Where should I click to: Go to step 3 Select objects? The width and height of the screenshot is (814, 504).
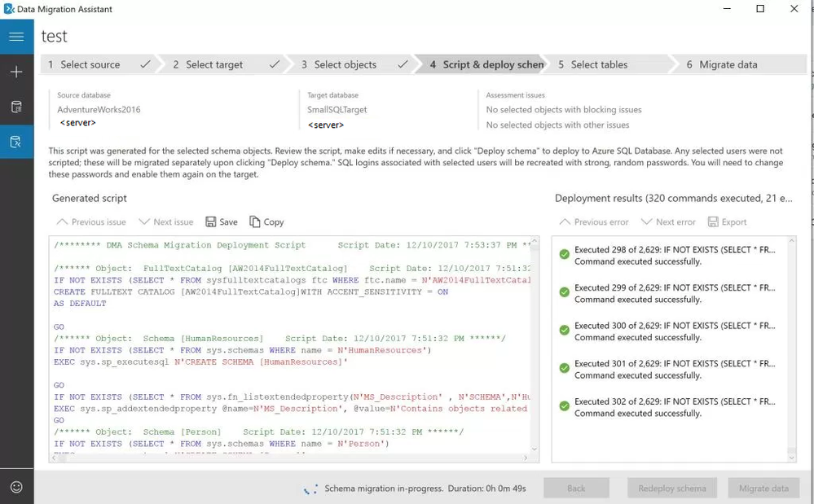[x=353, y=64]
